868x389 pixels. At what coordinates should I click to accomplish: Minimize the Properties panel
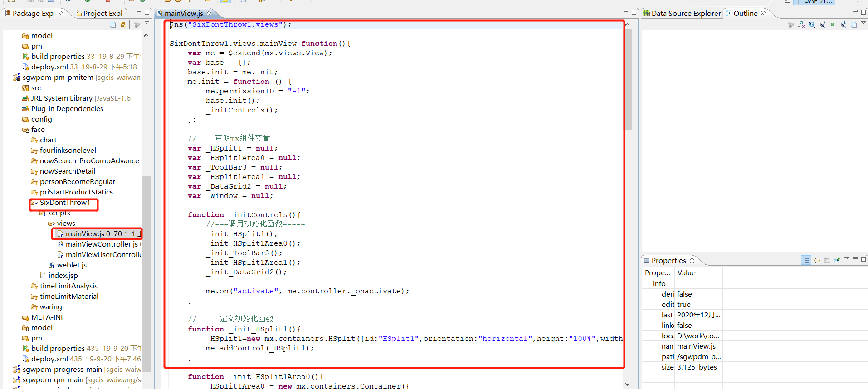click(x=855, y=258)
